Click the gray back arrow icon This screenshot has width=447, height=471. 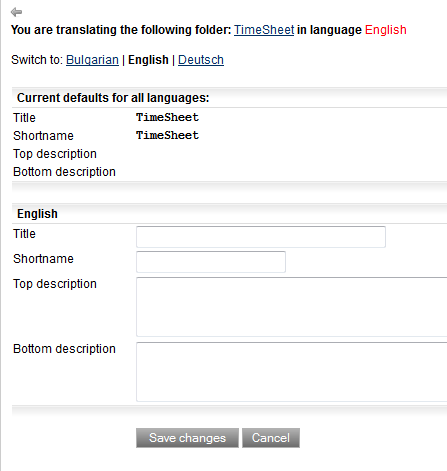(x=16, y=12)
